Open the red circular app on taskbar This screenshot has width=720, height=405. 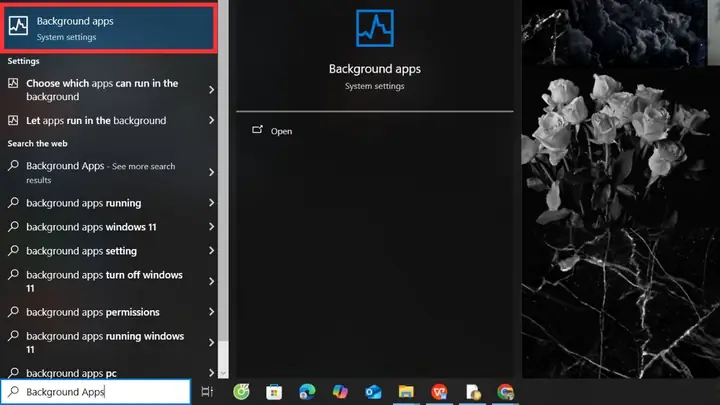pos(439,392)
